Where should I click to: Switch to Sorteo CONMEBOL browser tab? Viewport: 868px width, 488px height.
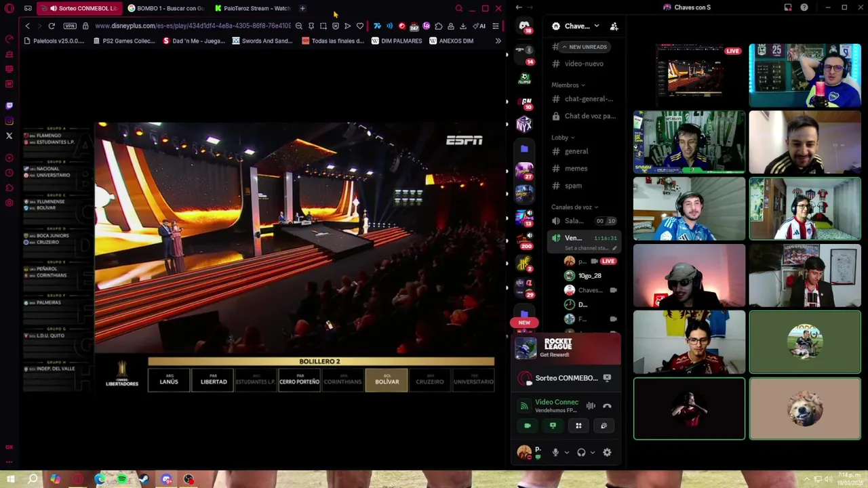pyautogui.click(x=81, y=8)
